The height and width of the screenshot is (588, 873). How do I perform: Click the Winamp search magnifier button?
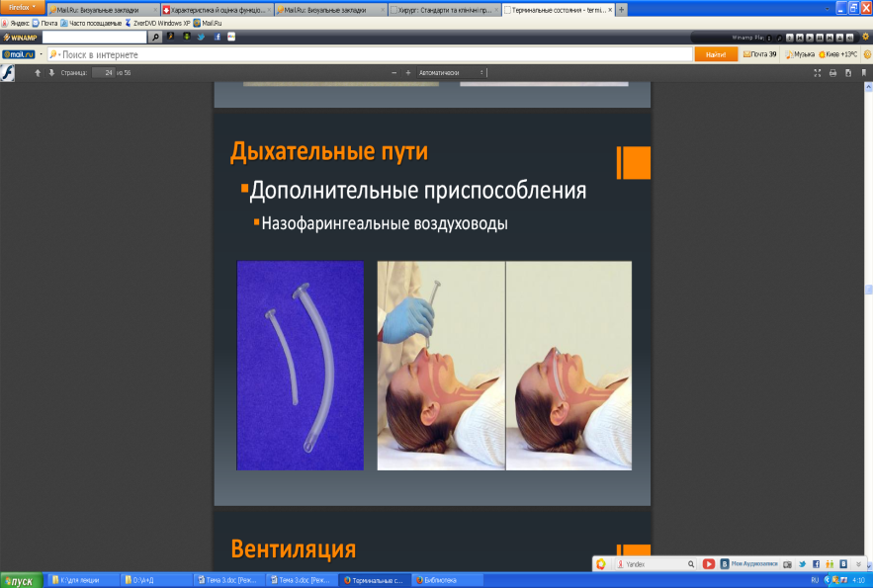coord(155,38)
